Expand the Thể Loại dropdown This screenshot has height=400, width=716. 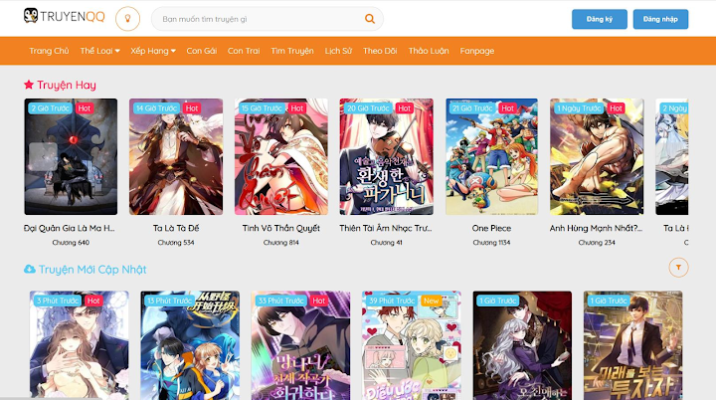pyautogui.click(x=100, y=51)
